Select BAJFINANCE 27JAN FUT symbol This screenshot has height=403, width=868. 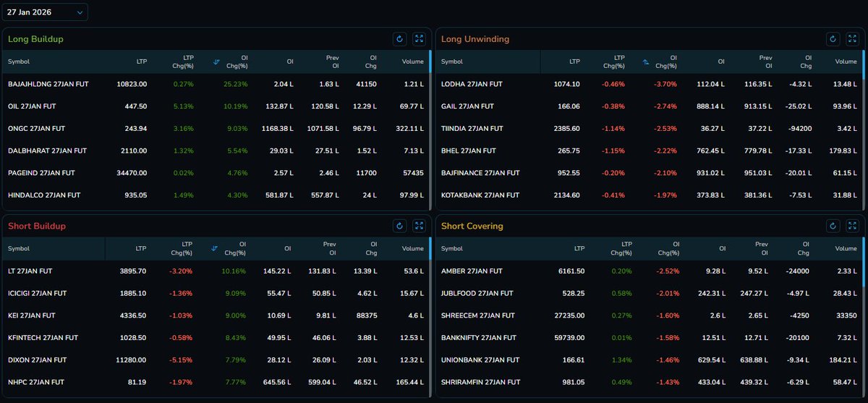482,174
